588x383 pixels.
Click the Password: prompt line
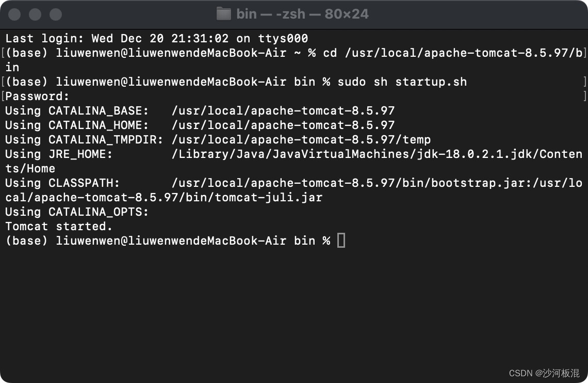point(35,96)
